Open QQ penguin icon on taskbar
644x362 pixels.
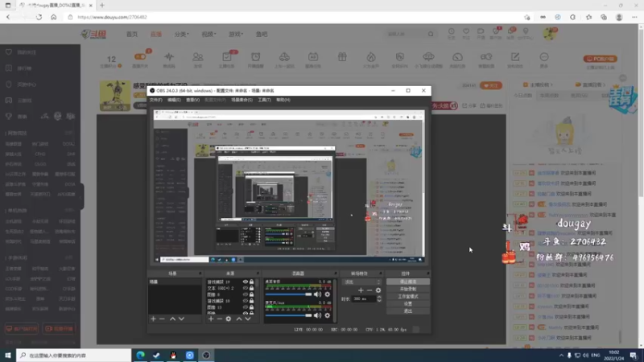point(173,355)
